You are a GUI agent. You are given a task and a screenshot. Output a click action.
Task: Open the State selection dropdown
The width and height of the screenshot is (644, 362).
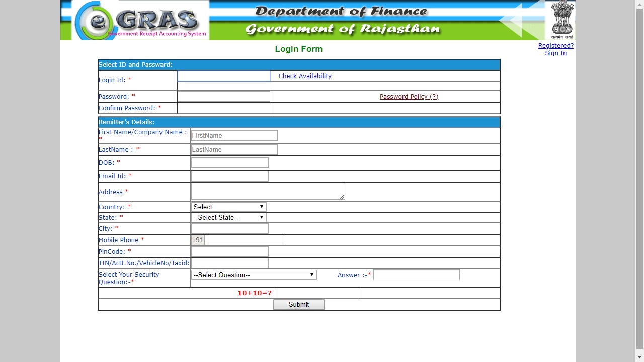[227, 217]
